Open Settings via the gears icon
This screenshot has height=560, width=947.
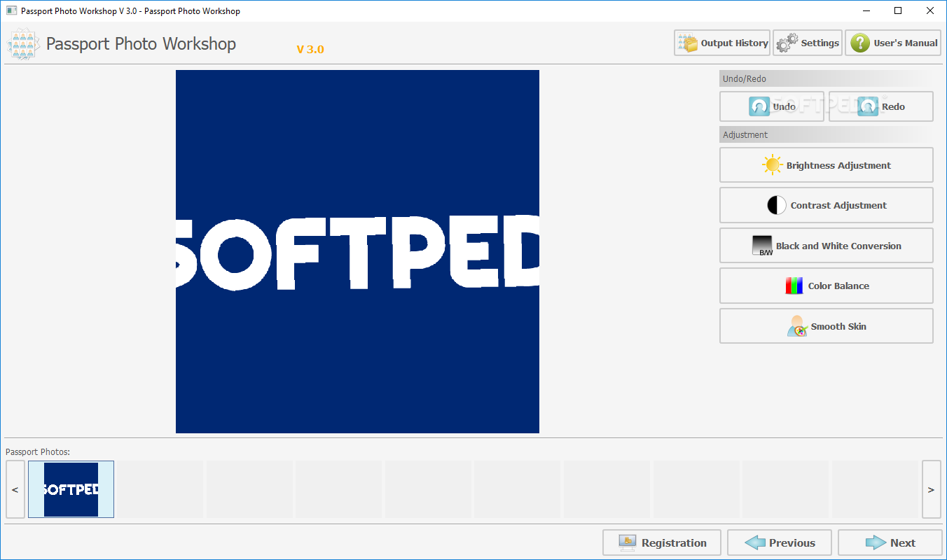click(x=808, y=43)
